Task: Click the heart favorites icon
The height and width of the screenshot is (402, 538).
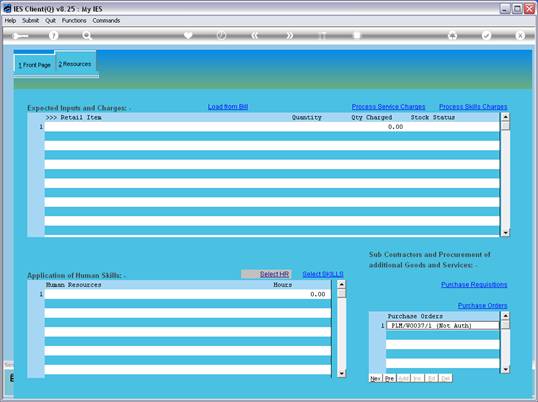Action: (188, 35)
